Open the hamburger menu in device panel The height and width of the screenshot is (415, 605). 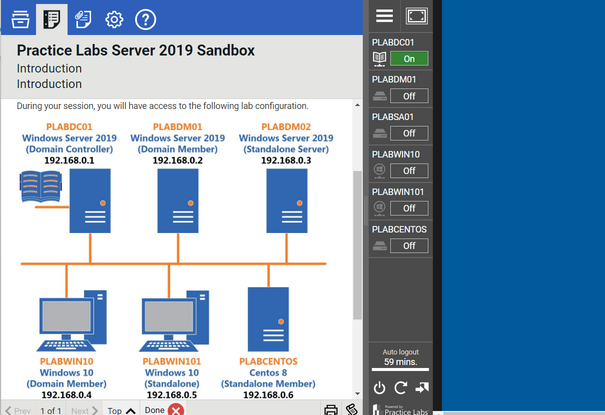coord(384,15)
